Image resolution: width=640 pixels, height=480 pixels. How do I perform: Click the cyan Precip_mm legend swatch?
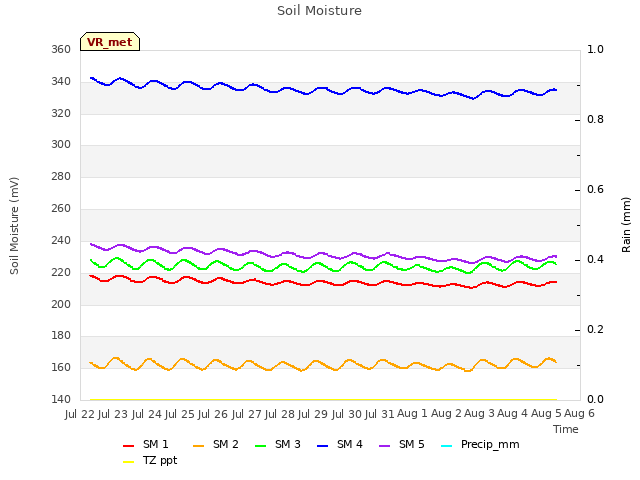(x=447, y=446)
